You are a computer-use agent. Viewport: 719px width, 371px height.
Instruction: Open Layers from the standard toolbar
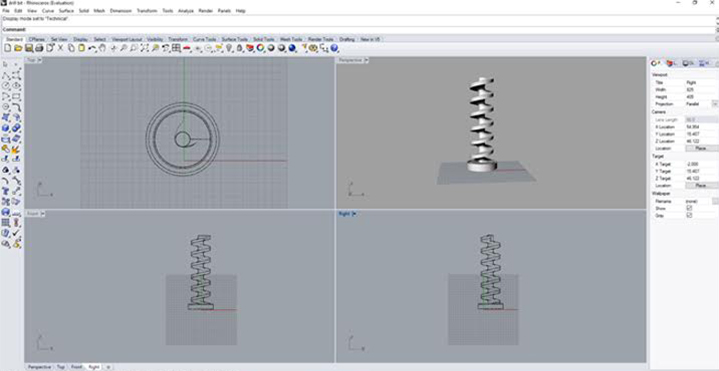click(250, 48)
